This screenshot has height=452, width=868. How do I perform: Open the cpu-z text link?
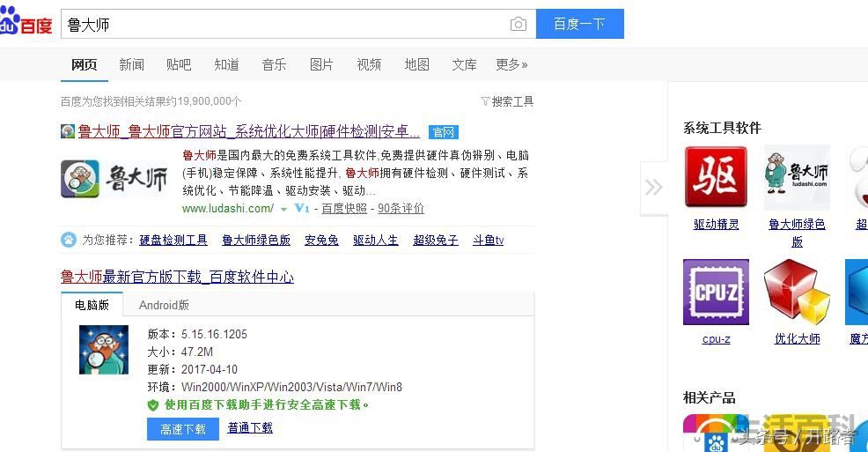716,339
